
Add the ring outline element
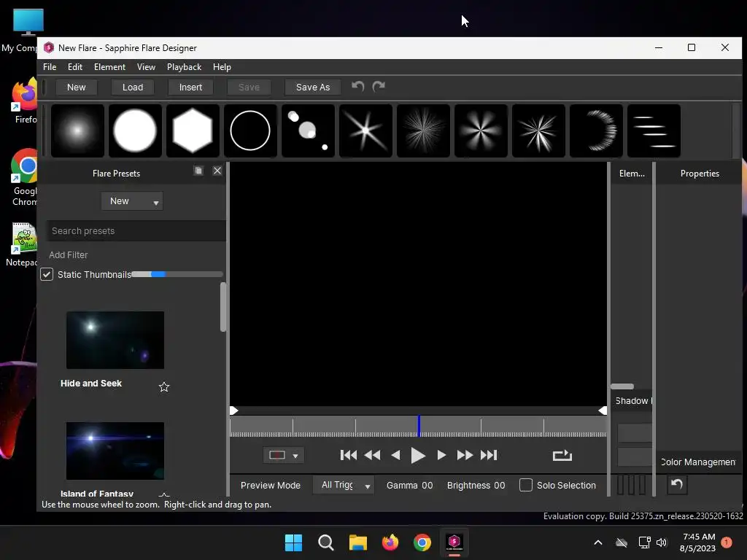(x=251, y=131)
